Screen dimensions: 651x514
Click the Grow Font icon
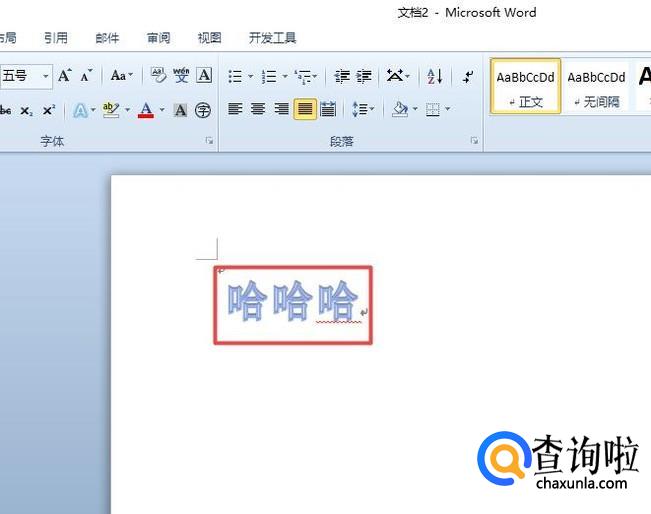click(x=64, y=76)
